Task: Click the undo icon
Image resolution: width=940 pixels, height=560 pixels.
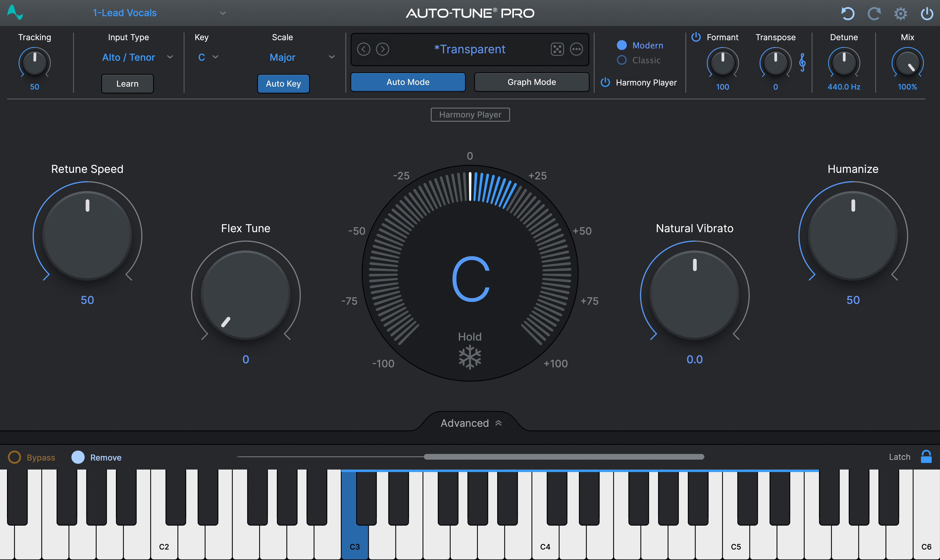Action: (847, 13)
